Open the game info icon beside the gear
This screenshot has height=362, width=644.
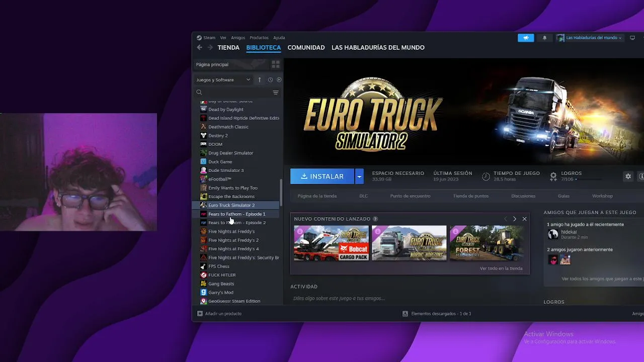point(641,176)
